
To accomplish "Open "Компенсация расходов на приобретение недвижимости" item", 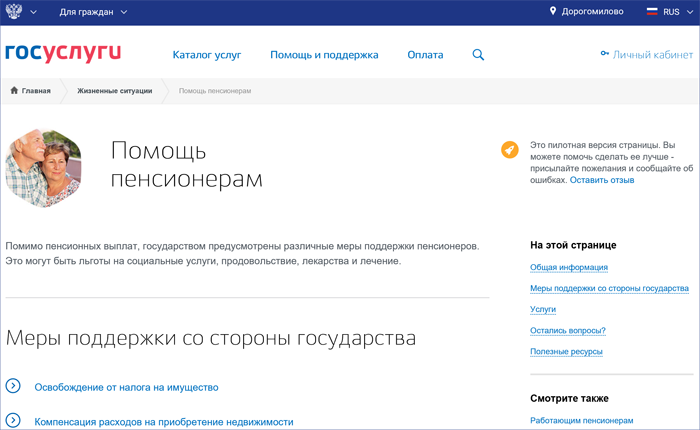I will tap(164, 422).
